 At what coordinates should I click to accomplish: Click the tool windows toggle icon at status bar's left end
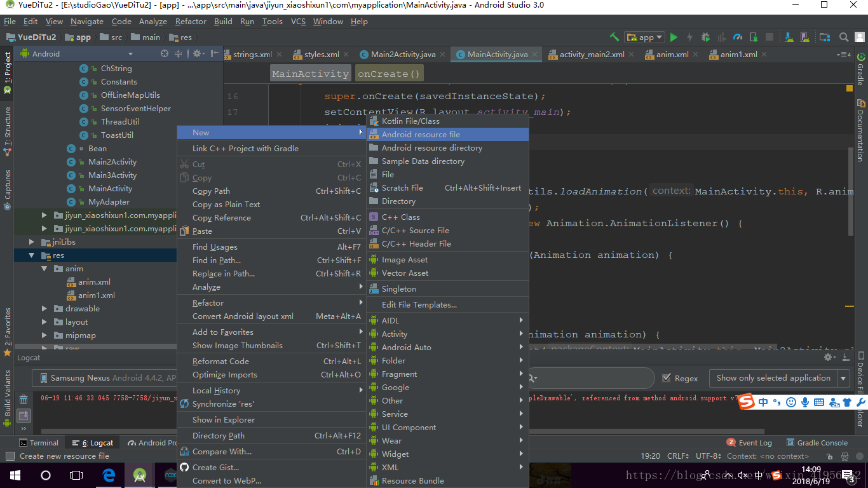pyautogui.click(x=10, y=456)
